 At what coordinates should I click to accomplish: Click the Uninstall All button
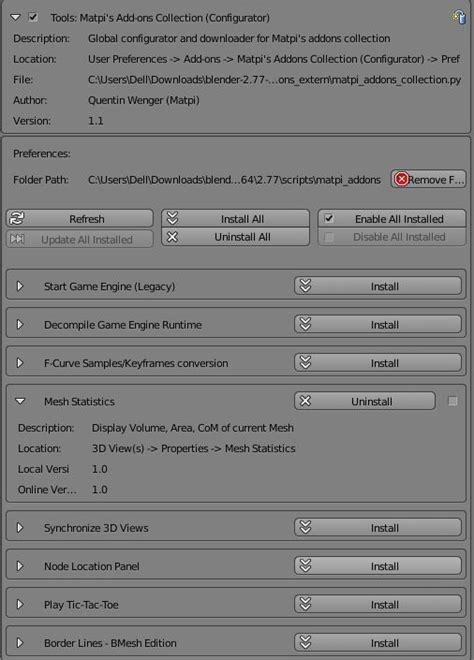pos(235,237)
